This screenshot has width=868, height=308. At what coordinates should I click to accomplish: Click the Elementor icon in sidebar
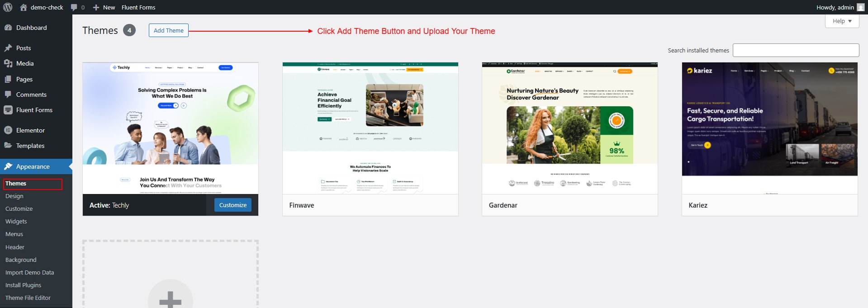point(8,130)
